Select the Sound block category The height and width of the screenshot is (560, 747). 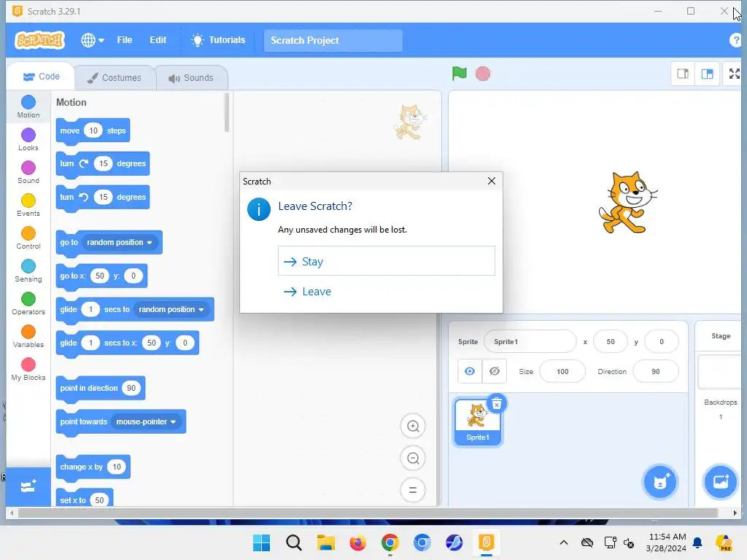click(x=28, y=172)
